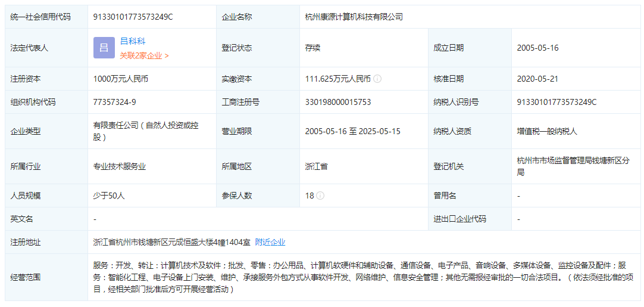Image resolution: width=644 pixels, height=307 pixels.
Task: Click the 成立日期 label cell
Action: pyautogui.click(x=470, y=48)
